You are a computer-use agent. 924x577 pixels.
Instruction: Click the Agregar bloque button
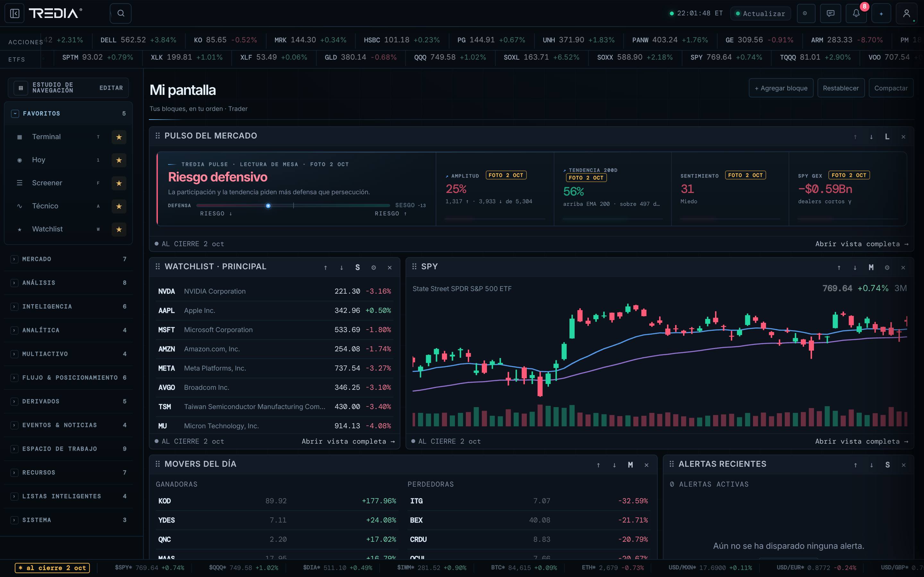point(781,88)
